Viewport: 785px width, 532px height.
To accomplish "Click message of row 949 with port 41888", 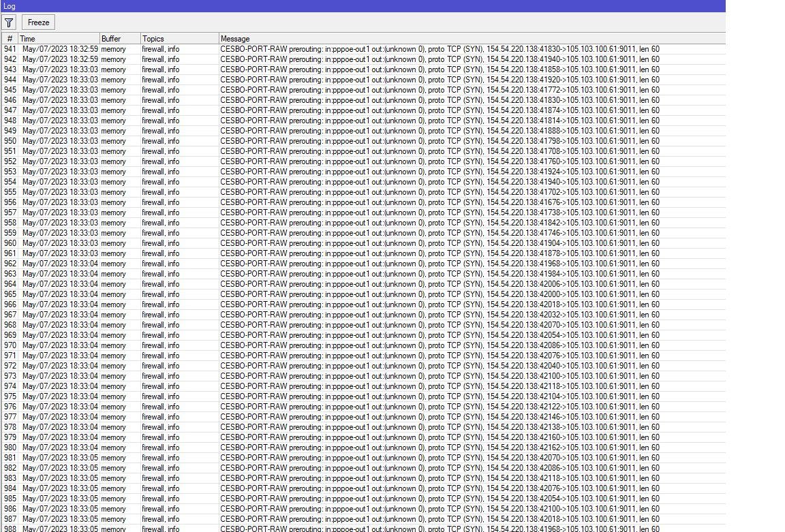I will point(440,131).
